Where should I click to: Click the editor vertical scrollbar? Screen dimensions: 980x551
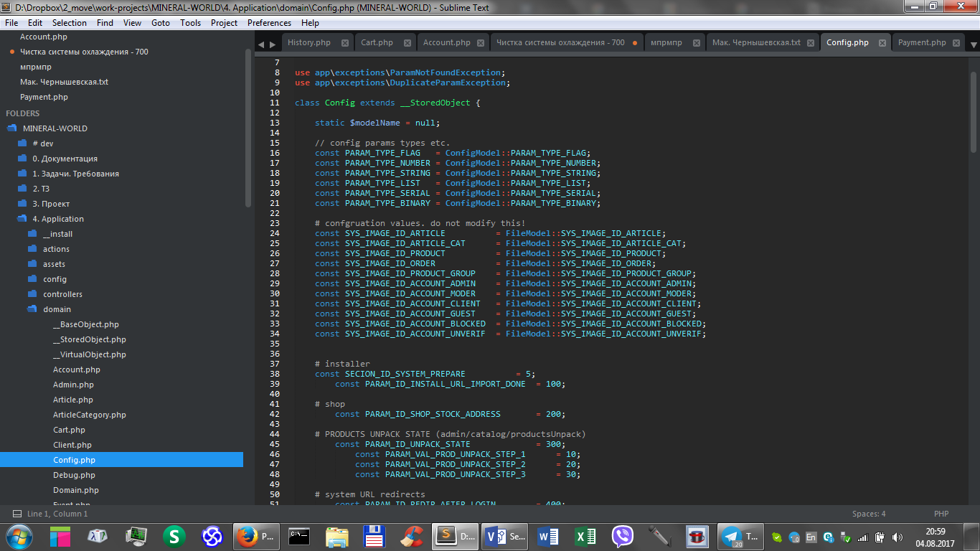pyautogui.click(x=974, y=111)
